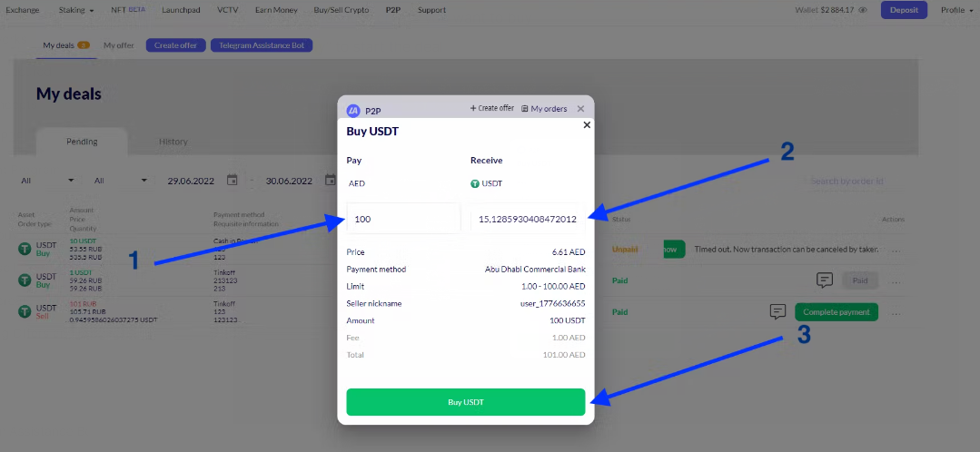Click the P2P logo icon in the modal header
The width and height of the screenshot is (980, 452).
pos(353,111)
